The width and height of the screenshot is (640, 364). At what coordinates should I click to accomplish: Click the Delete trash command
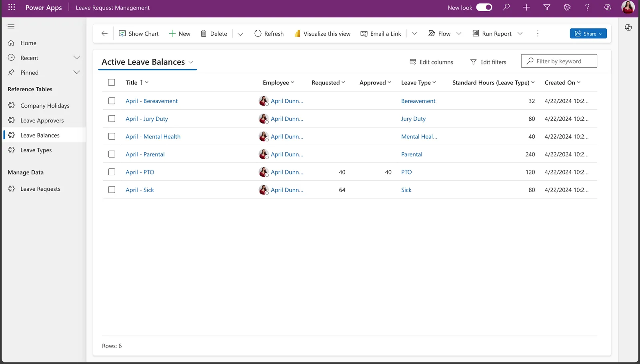[x=214, y=34]
